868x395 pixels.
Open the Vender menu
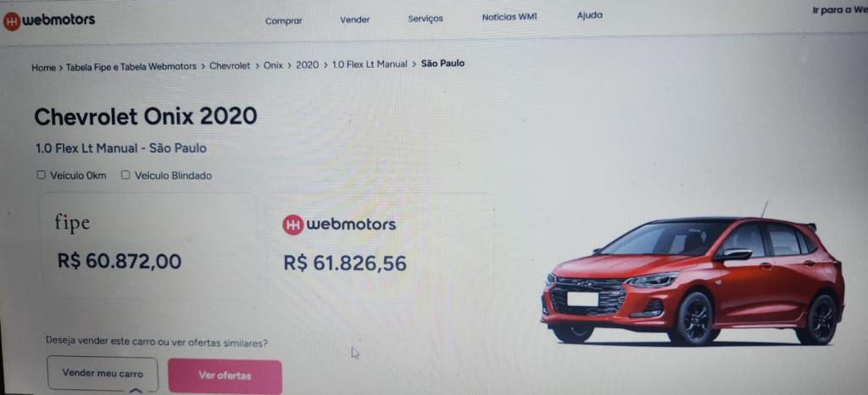click(355, 19)
